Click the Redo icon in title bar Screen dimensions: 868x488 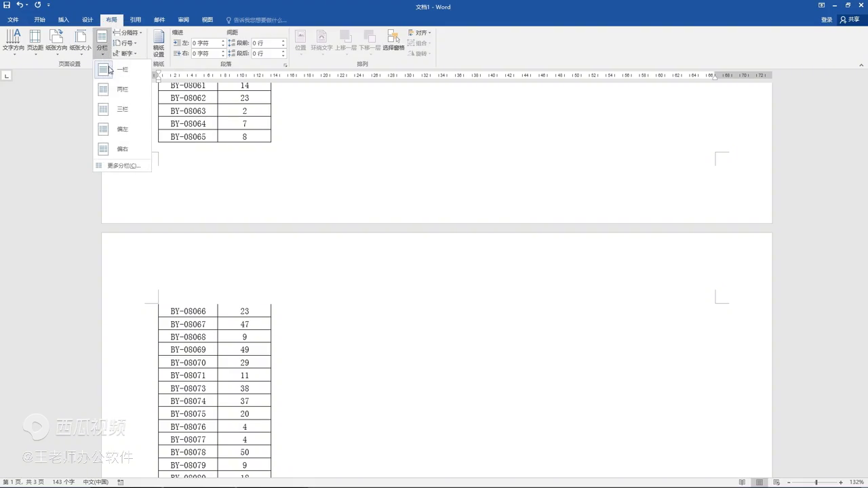tap(38, 5)
